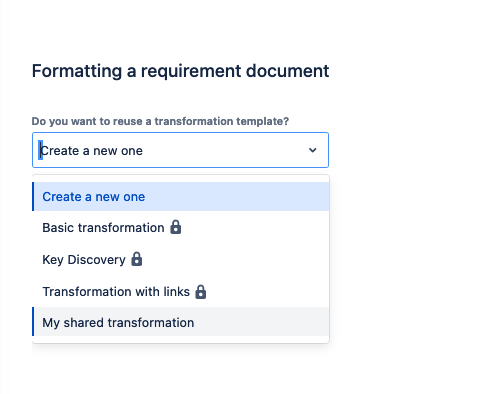Image resolution: width=480 pixels, height=394 pixels.
Task: Choose 'My shared transformation' in the list
Action: (181, 322)
